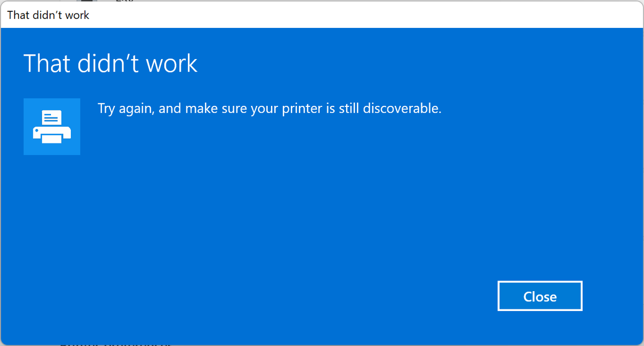Click the dialog heading 'That didn't work'
This screenshot has height=346, width=644.
pos(110,63)
